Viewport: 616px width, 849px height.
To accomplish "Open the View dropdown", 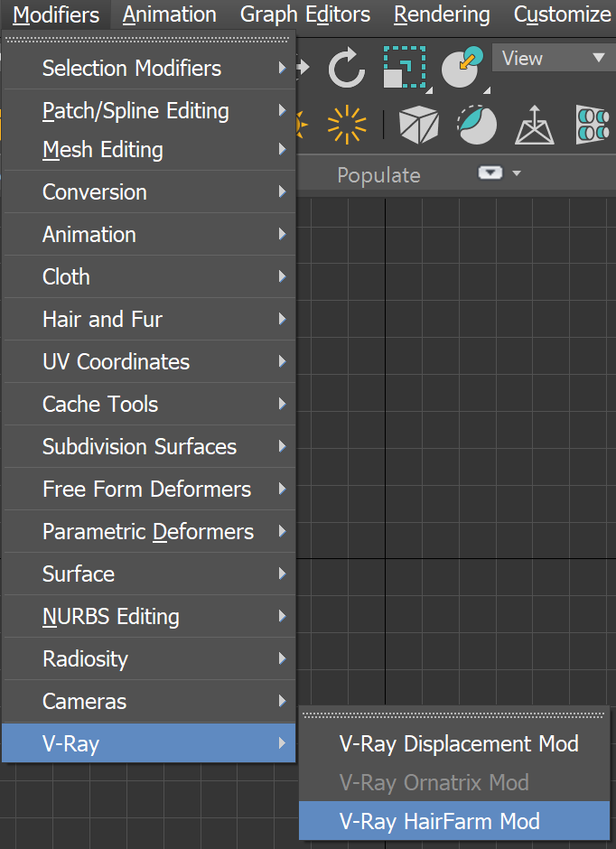I will pyautogui.click(x=553, y=58).
